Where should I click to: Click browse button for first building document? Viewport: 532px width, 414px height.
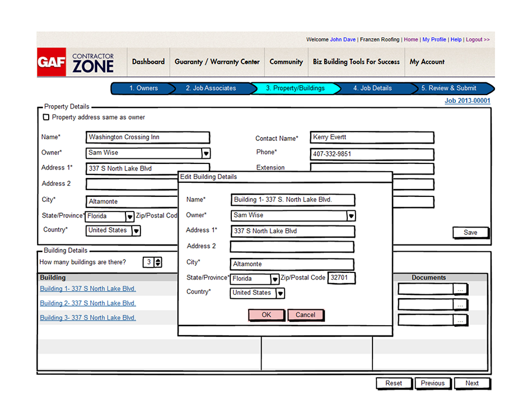pyautogui.click(x=460, y=289)
